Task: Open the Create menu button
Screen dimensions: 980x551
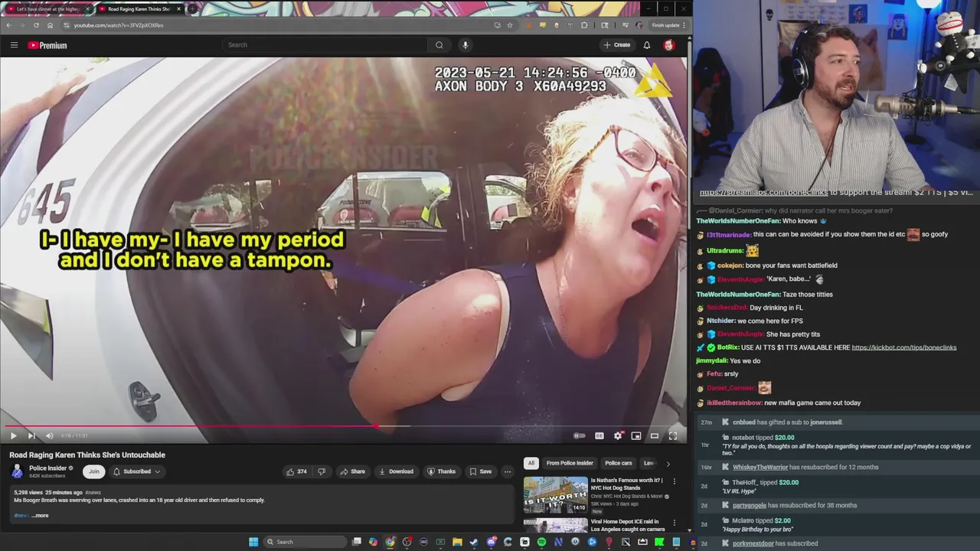Action: 616,45
